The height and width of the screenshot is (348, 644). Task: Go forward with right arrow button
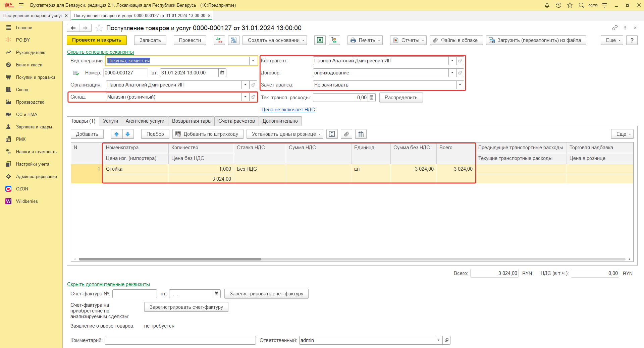pos(85,28)
